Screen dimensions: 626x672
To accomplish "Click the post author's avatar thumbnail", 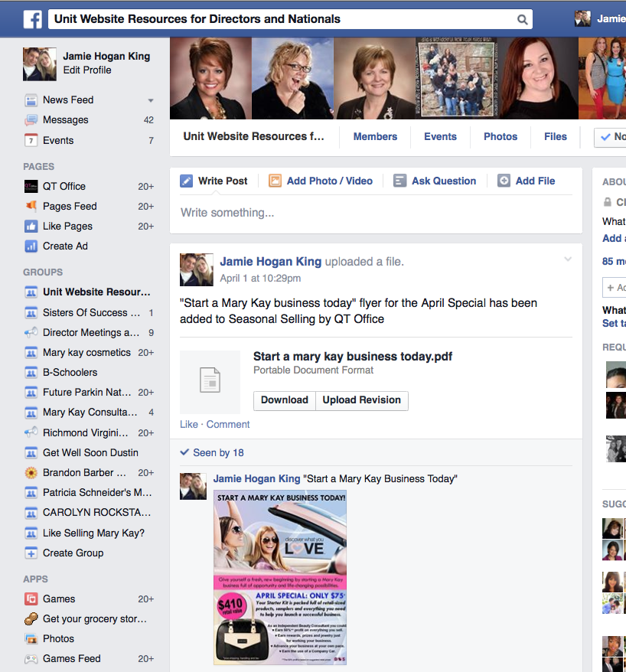I will [196, 269].
